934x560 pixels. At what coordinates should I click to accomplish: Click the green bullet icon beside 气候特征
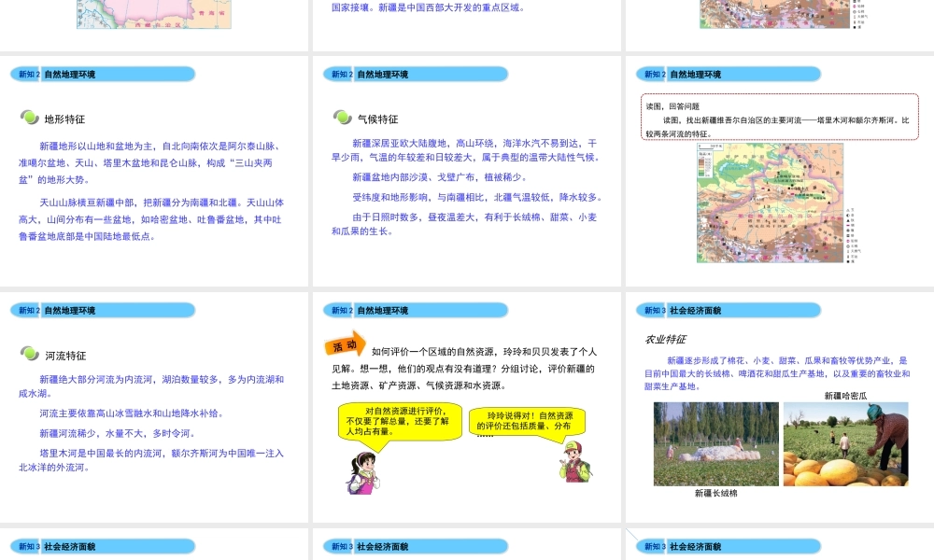click(343, 118)
